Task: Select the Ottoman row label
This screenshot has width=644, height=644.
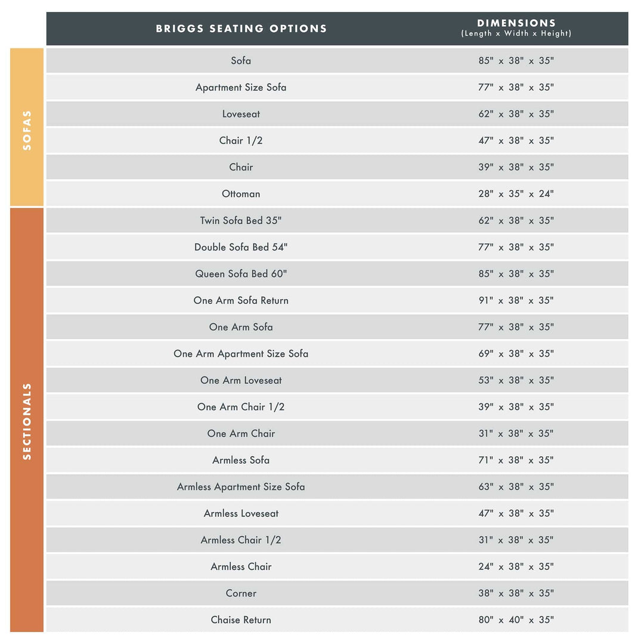Action: tap(241, 194)
